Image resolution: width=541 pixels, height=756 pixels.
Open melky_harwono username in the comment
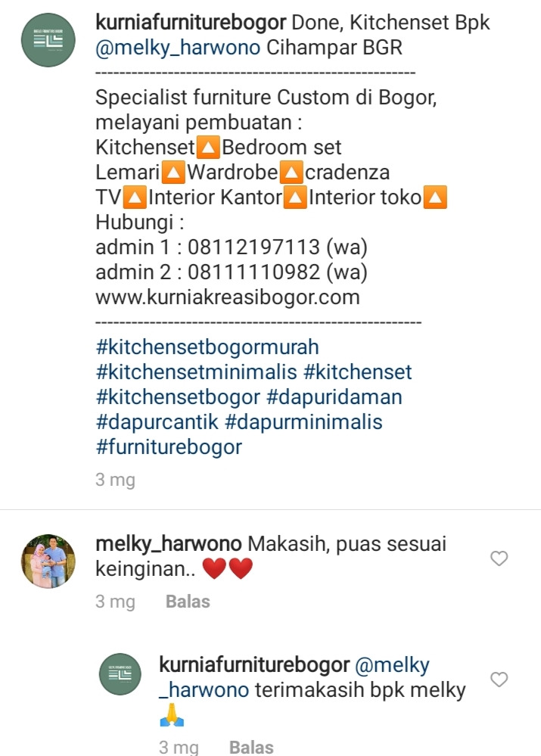click(x=169, y=544)
